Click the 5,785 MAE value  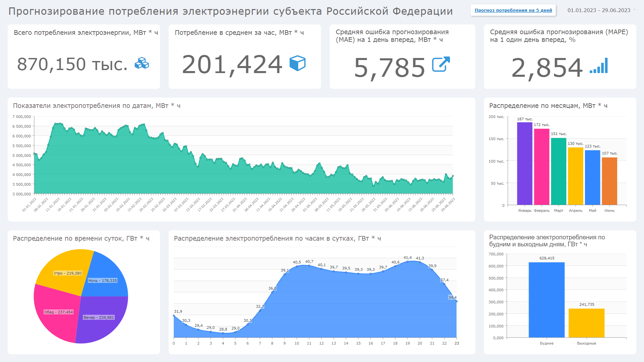pyautogui.click(x=389, y=68)
